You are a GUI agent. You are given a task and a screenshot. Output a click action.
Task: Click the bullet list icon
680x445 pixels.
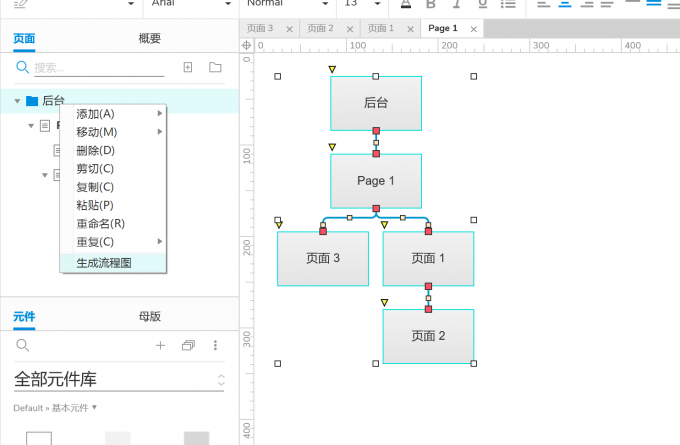click(508, 4)
